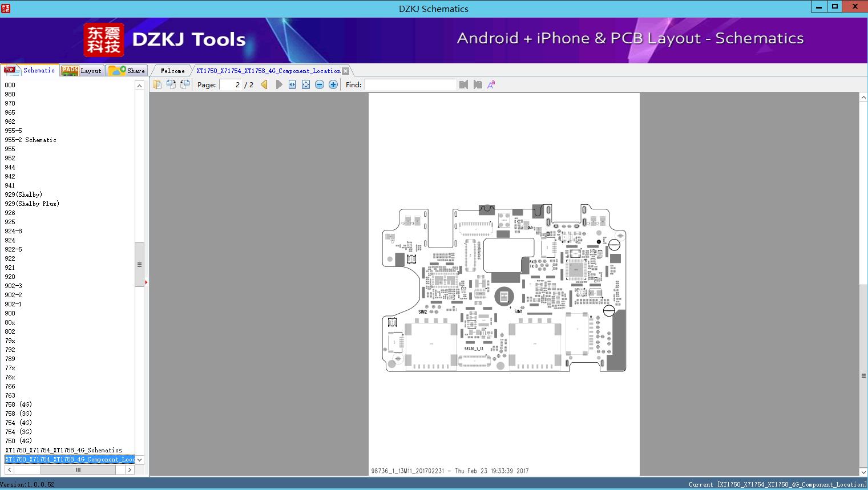Click list horizontal scroll right arrow
The image size is (868, 490).
tap(130, 470)
